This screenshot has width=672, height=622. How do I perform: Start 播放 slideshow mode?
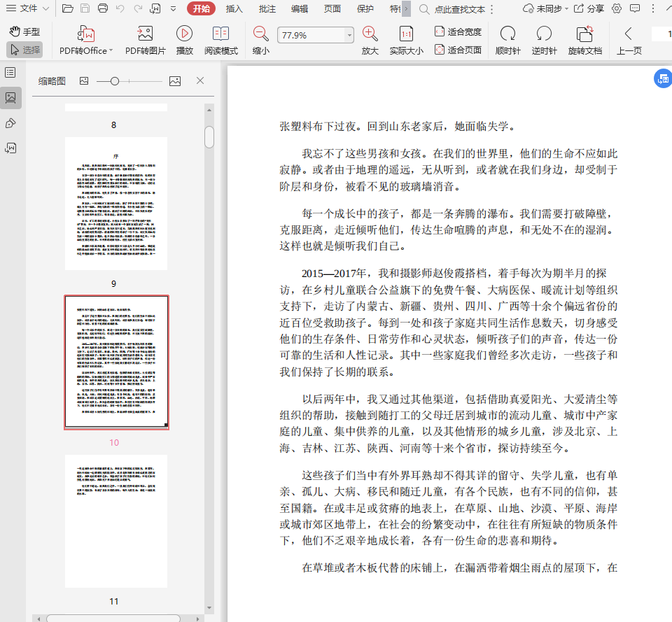pos(184,41)
